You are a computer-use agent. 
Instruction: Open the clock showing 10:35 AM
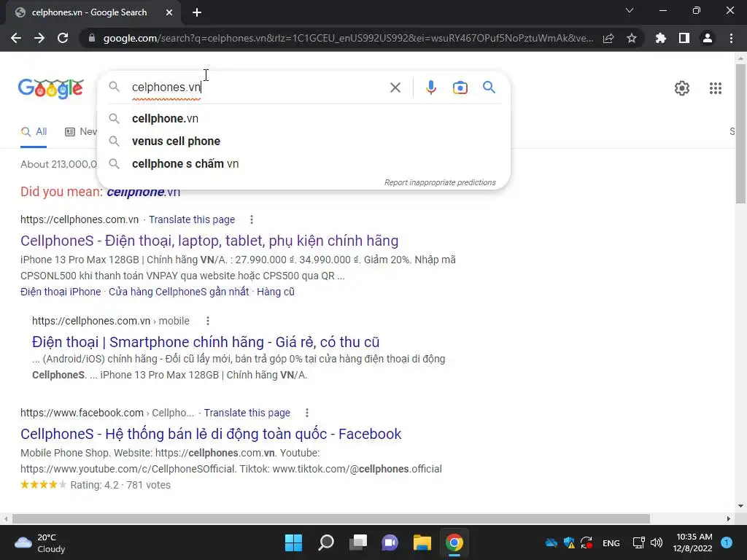pyautogui.click(x=693, y=542)
